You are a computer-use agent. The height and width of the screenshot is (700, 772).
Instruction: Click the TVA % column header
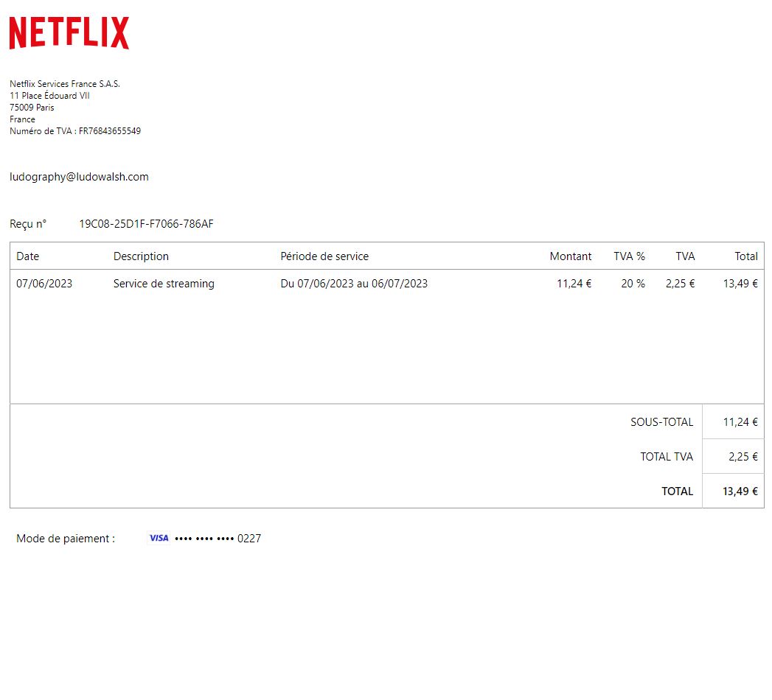(629, 256)
